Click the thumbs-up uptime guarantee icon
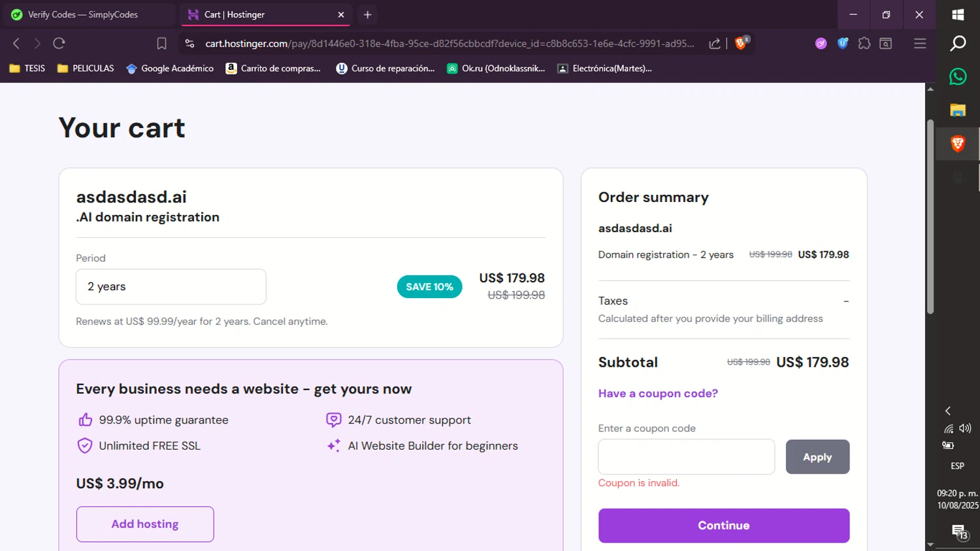The width and height of the screenshot is (980, 551). pyautogui.click(x=85, y=420)
